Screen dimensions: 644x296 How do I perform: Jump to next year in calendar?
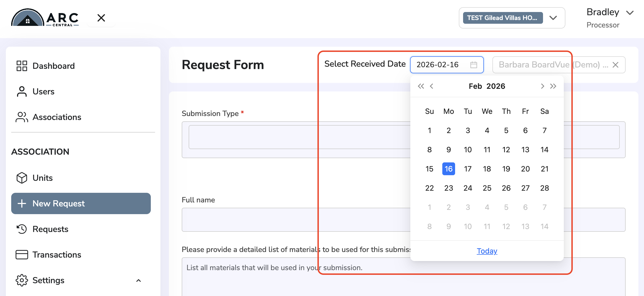point(553,86)
